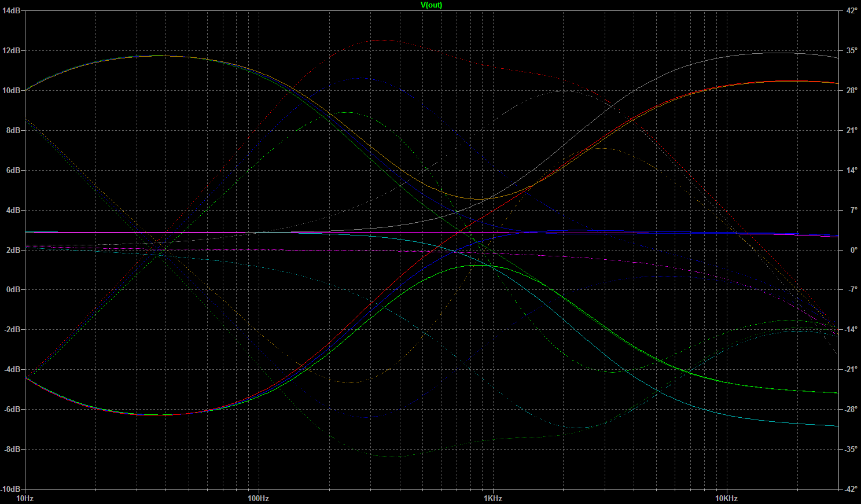Click the V(out) trace label
Viewport: 861px width, 504px height.
[431, 5]
